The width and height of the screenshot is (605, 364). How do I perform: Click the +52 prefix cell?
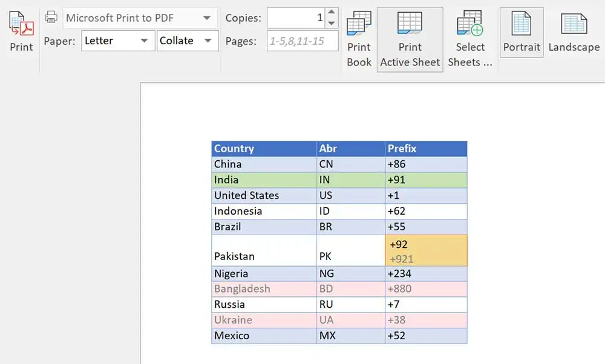(426, 336)
